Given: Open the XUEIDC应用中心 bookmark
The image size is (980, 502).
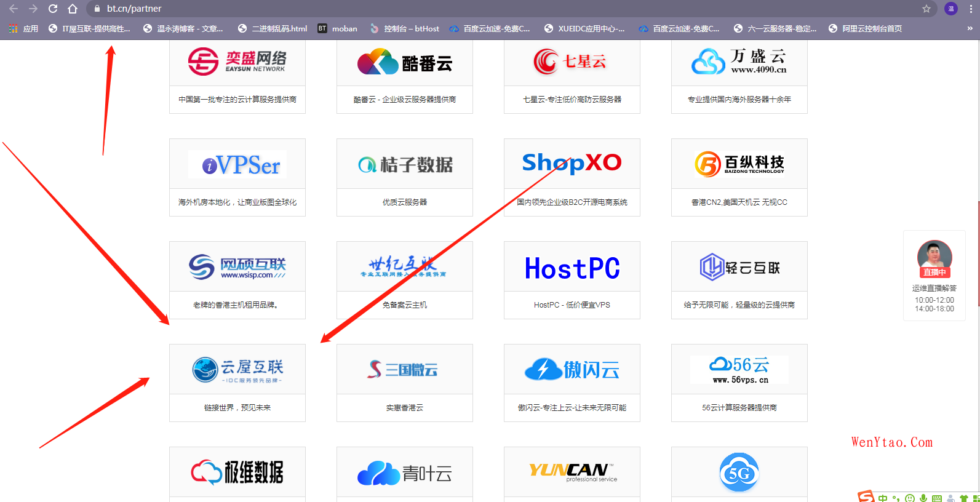Looking at the screenshot, I should tap(584, 28).
